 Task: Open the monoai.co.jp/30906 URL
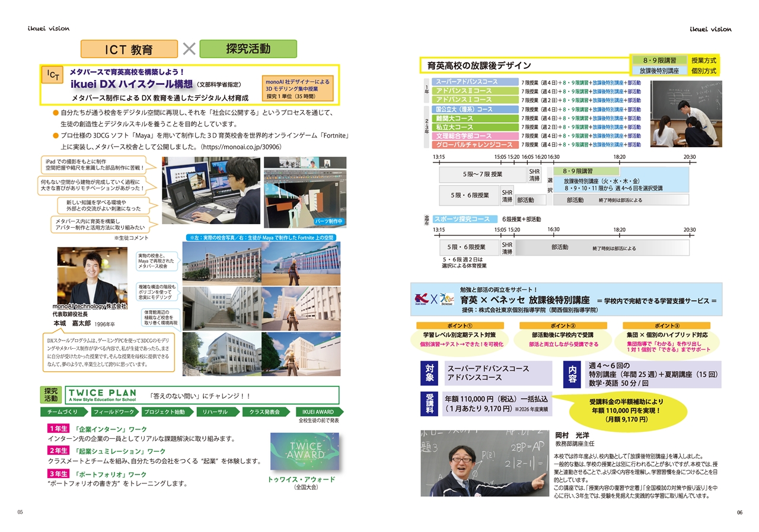(241, 146)
